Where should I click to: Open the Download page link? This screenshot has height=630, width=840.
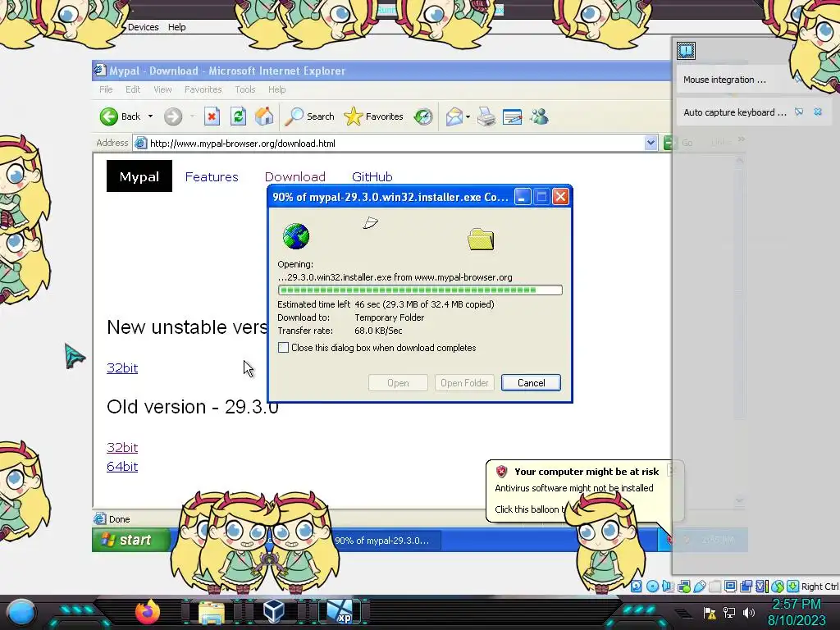click(x=295, y=177)
